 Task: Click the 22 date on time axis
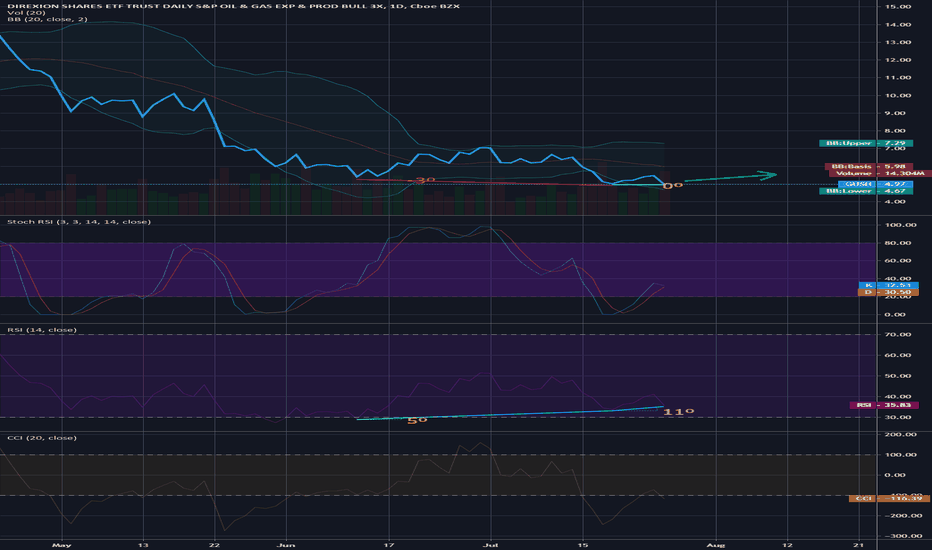215,545
